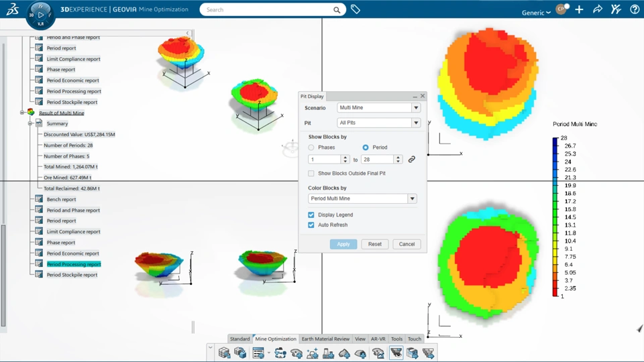Adjust the start period stepper arrows
Image resolution: width=644 pixels, height=362 pixels.
pos(345,160)
